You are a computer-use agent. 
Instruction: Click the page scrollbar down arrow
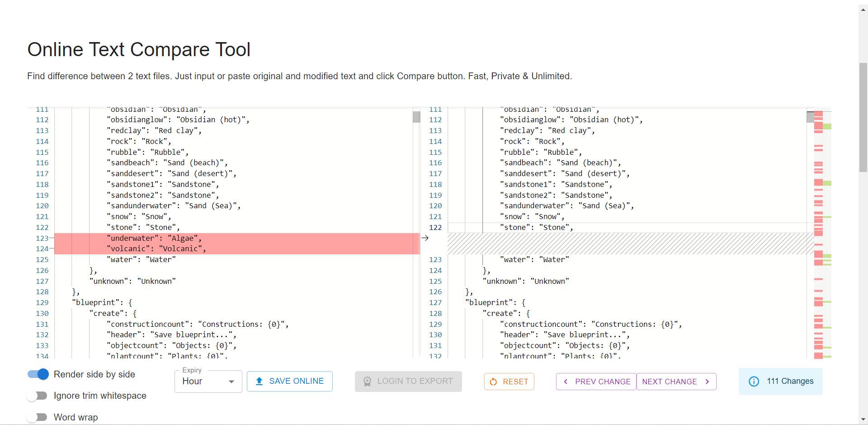[x=863, y=420]
